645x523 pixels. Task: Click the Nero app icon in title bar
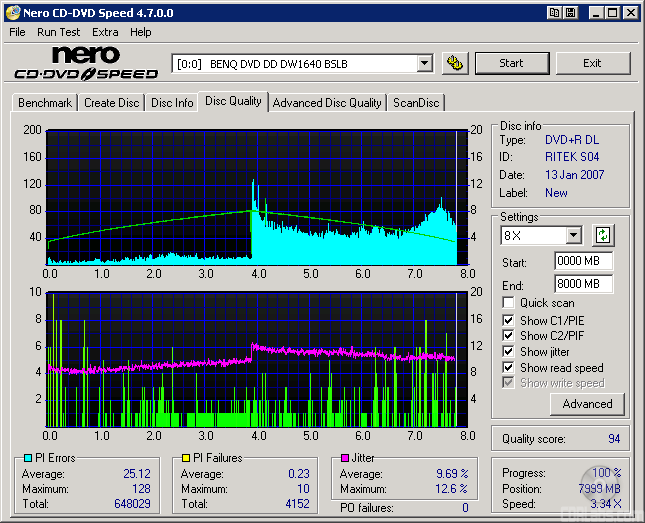click(12, 13)
